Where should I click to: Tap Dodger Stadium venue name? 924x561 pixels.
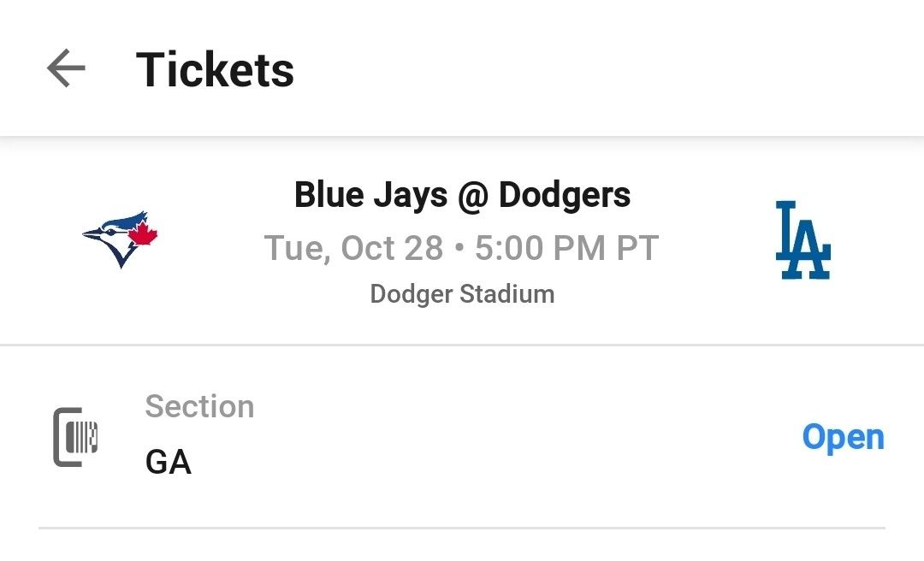[462, 293]
